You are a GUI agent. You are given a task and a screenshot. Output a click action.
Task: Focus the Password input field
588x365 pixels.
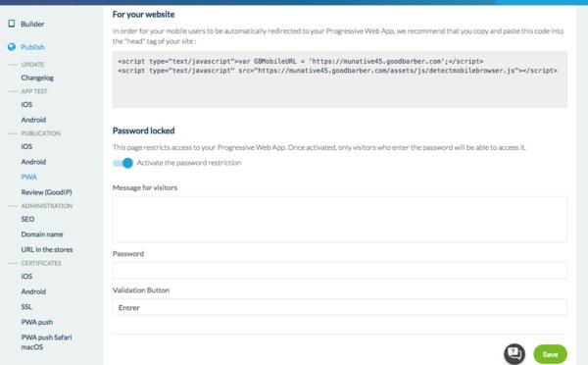pyautogui.click(x=340, y=271)
